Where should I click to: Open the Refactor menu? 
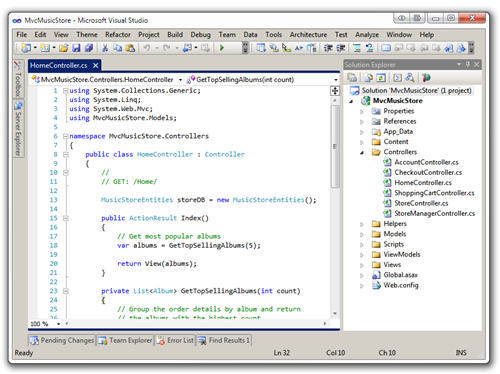[118, 35]
